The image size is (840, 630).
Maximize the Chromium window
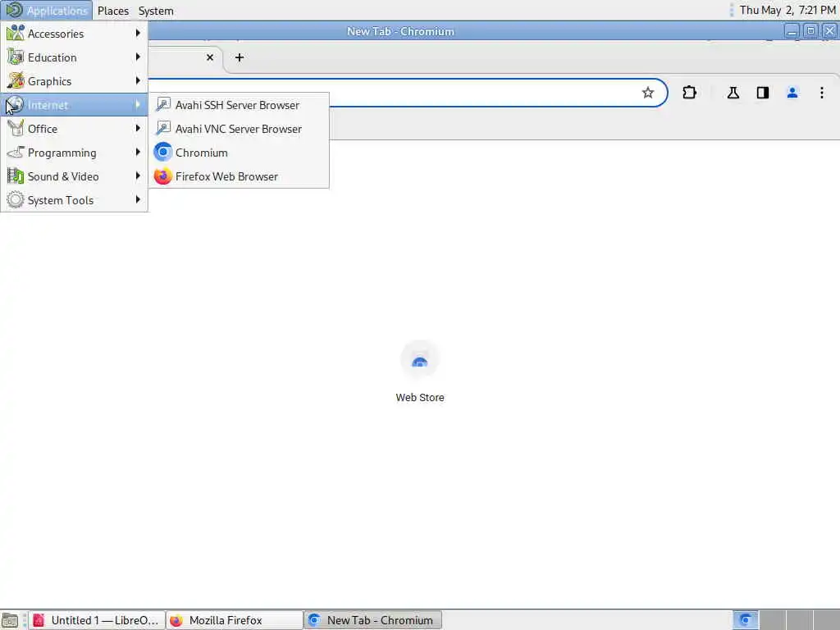coord(810,31)
